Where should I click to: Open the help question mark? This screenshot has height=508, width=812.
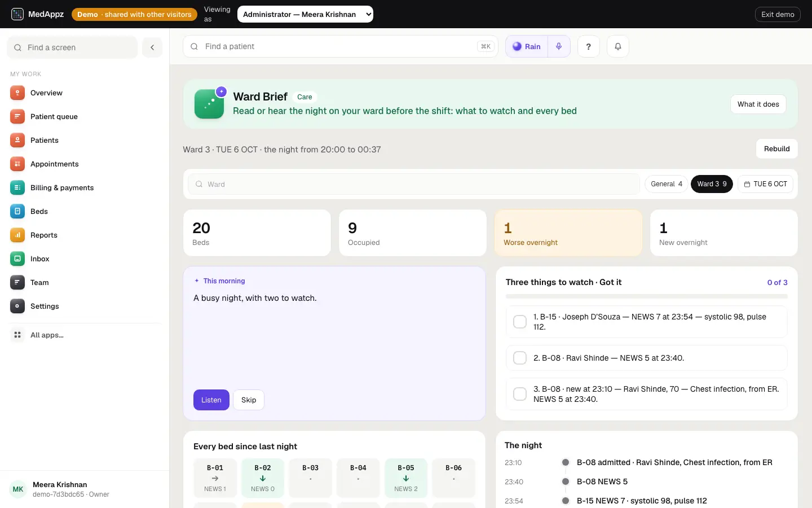tap(589, 46)
